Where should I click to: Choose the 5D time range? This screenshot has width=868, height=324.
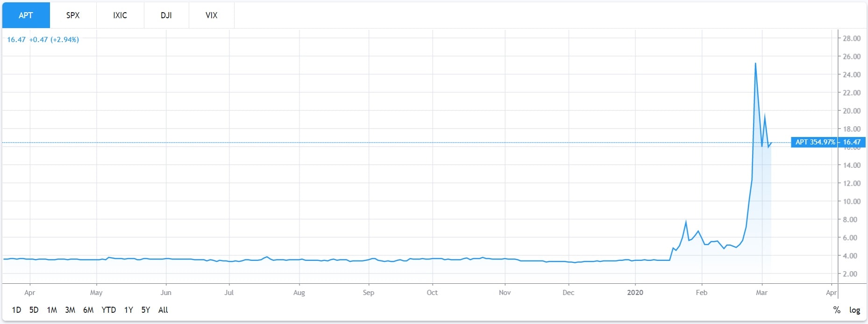click(34, 310)
